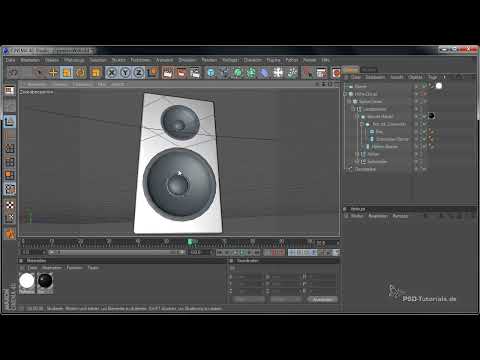Collapse the third object row in object tree
This screenshot has width=480, height=360.
(x=350, y=102)
